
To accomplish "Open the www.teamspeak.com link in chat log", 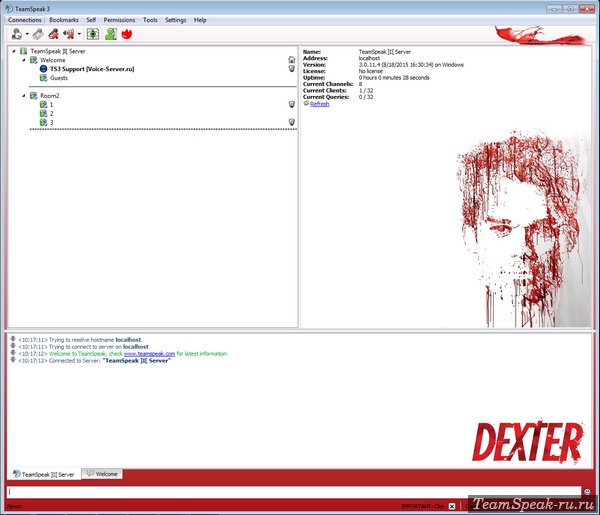I will coord(150,354).
